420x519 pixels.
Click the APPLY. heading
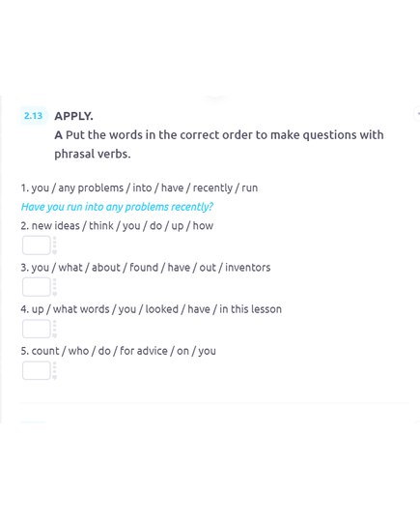pos(73,116)
